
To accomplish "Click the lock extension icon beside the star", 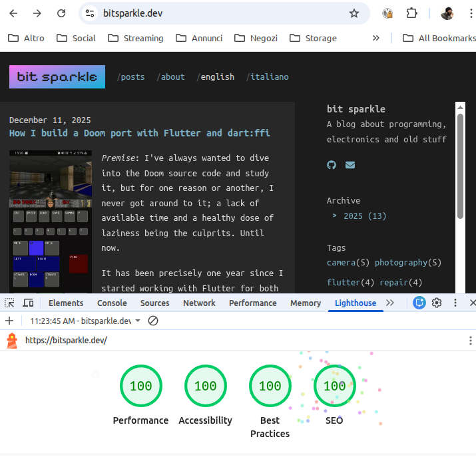I will (x=387, y=13).
